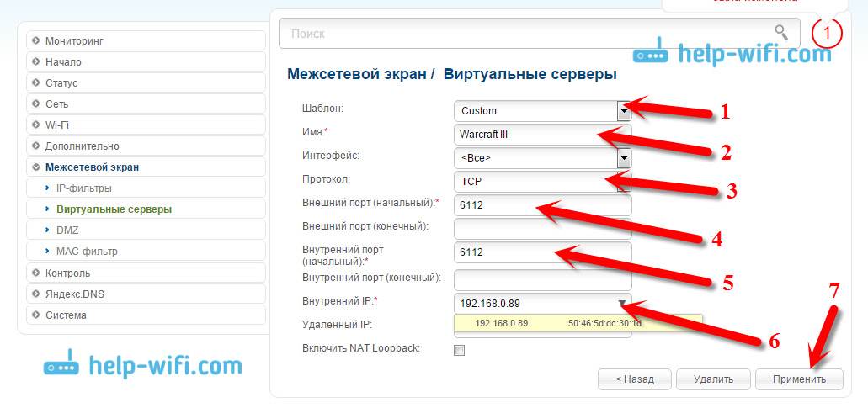This screenshot has height=408, width=868.
Task: Click the Внутренний порт (начальный) field
Action: click(542, 252)
